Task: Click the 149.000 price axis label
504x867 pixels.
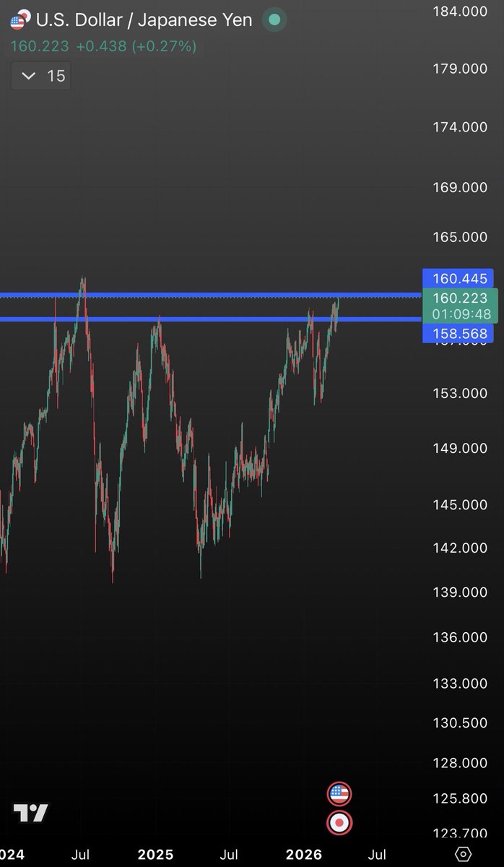Action: (460, 448)
